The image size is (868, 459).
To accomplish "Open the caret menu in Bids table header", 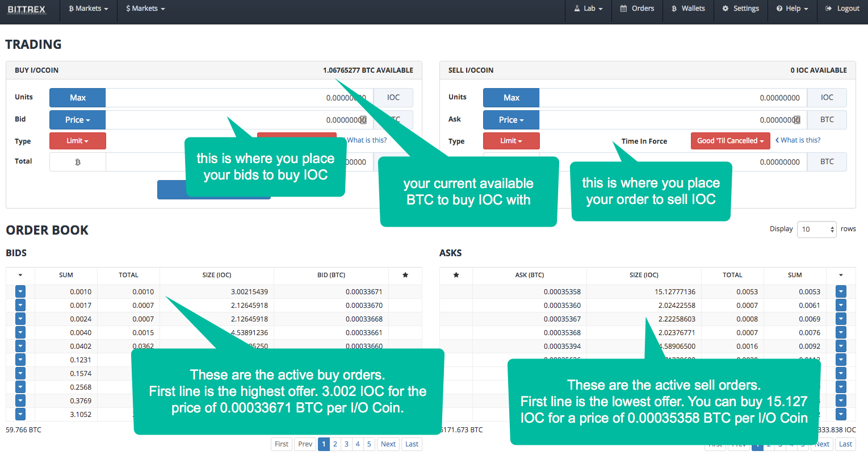I will (x=20, y=275).
